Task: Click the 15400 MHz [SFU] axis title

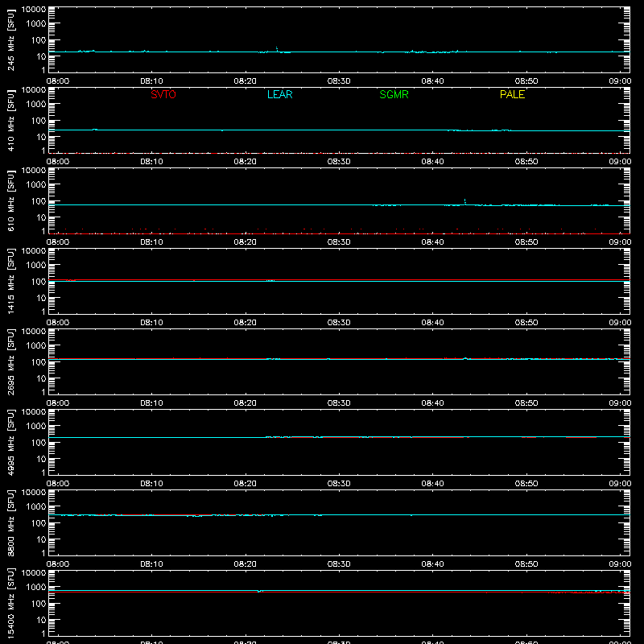Action: click(x=11, y=603)
